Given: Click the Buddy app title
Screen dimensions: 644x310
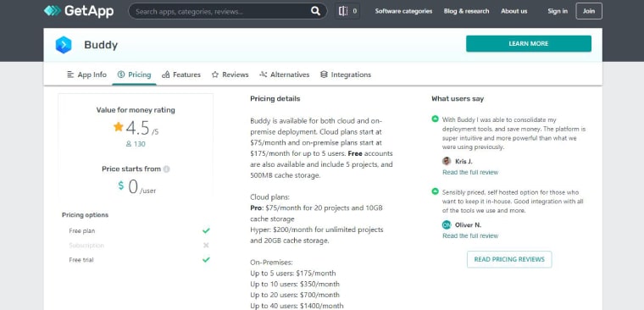Looking at the screenshot, I should pos(101,45).
